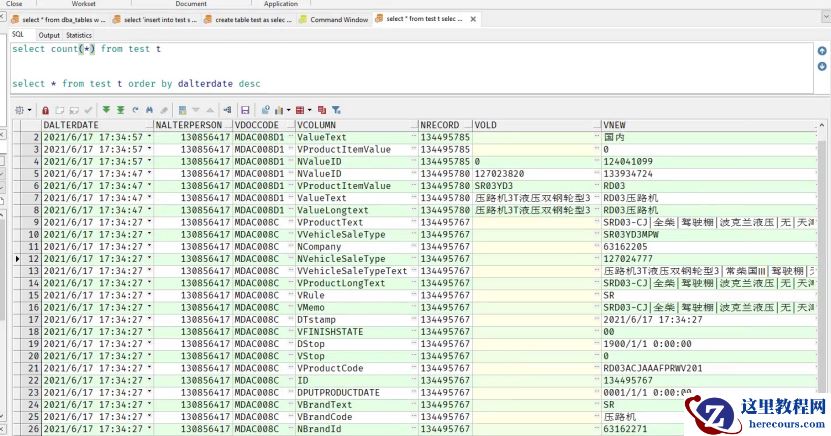Open dropdown arrow next to red table icon
This screenshot has height=436, width=831.
[310, 110]
